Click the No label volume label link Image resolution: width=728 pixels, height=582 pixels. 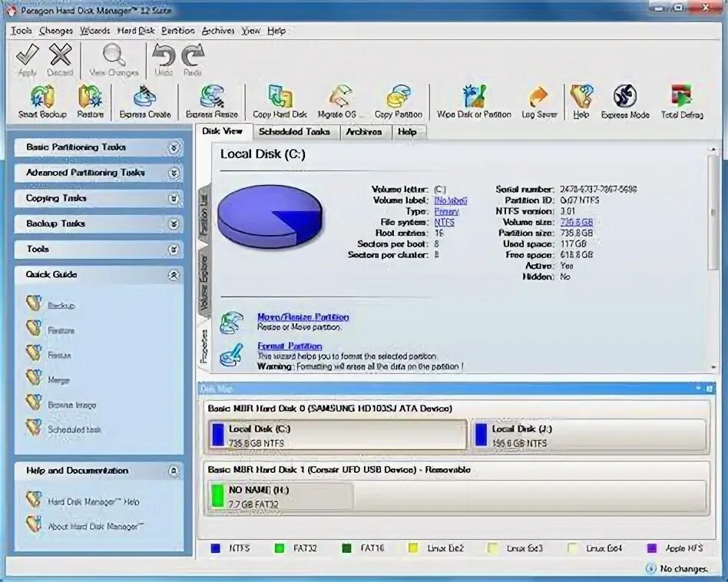pyautogui.click(x=450, y=200)
